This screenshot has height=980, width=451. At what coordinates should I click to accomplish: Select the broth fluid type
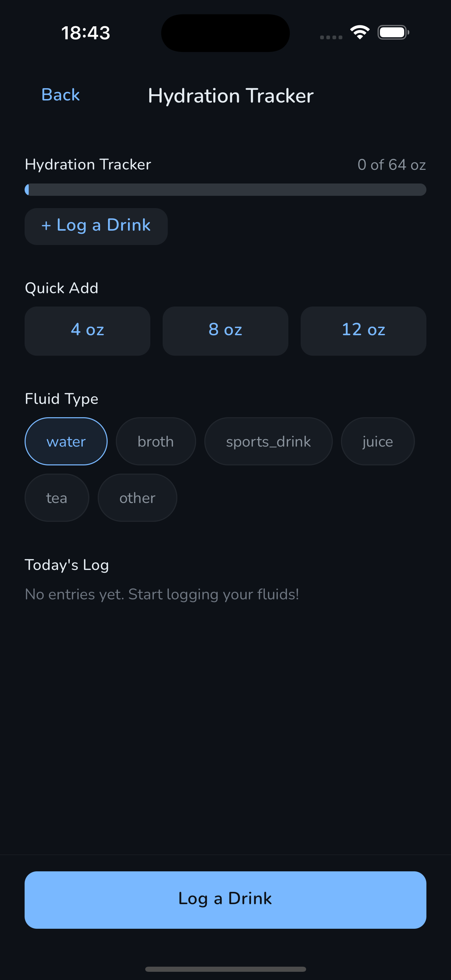tap(155, 441)
